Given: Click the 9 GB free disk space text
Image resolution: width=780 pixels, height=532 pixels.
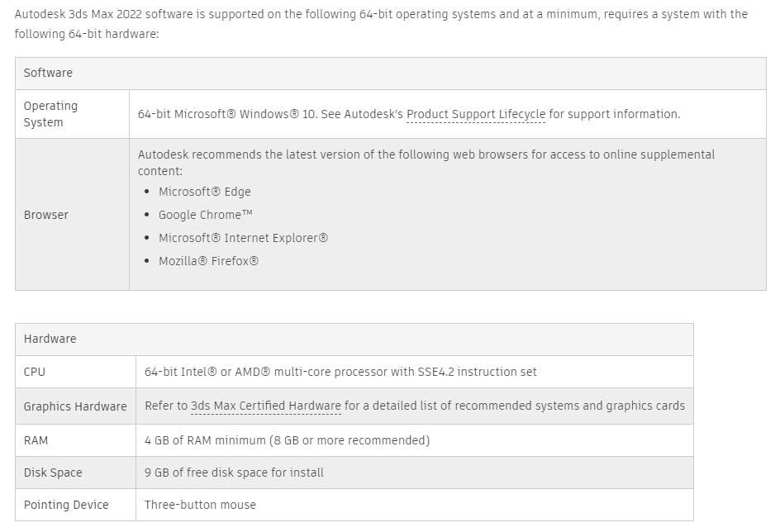Looking at the screenshot, I should [x=234, y=473].
